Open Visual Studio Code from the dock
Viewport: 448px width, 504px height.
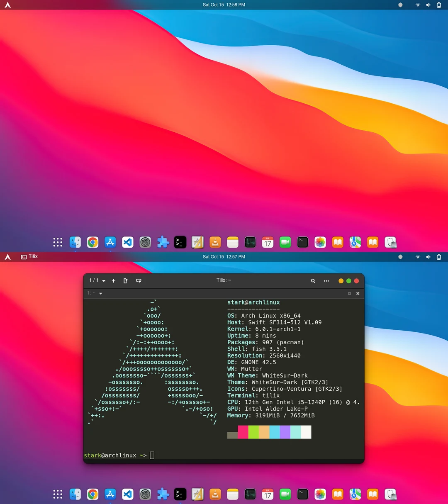coord(127,494)
